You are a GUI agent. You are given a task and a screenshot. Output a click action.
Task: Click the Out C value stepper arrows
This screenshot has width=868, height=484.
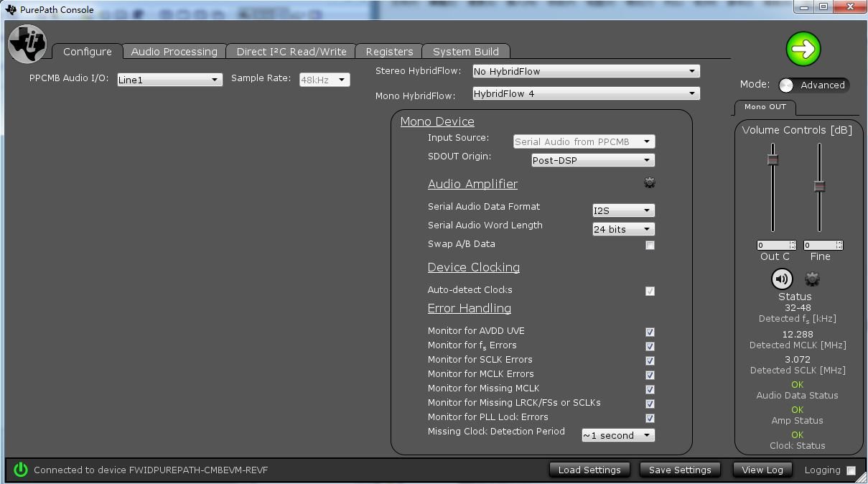click(x=793, y=245)
